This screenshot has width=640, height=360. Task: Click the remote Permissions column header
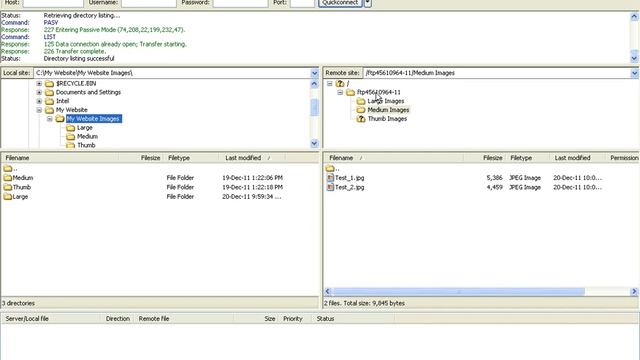pos(622,158)
